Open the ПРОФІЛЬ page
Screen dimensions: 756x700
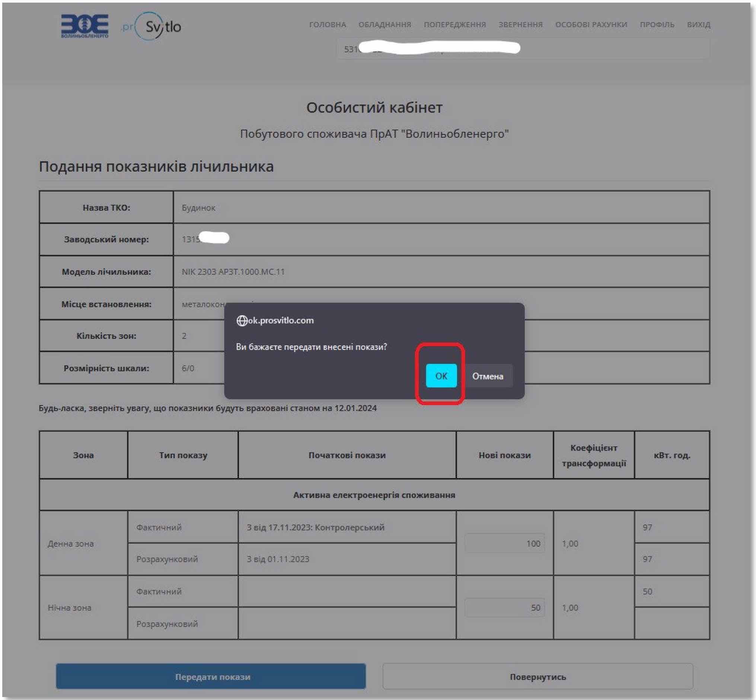point(657,25)
